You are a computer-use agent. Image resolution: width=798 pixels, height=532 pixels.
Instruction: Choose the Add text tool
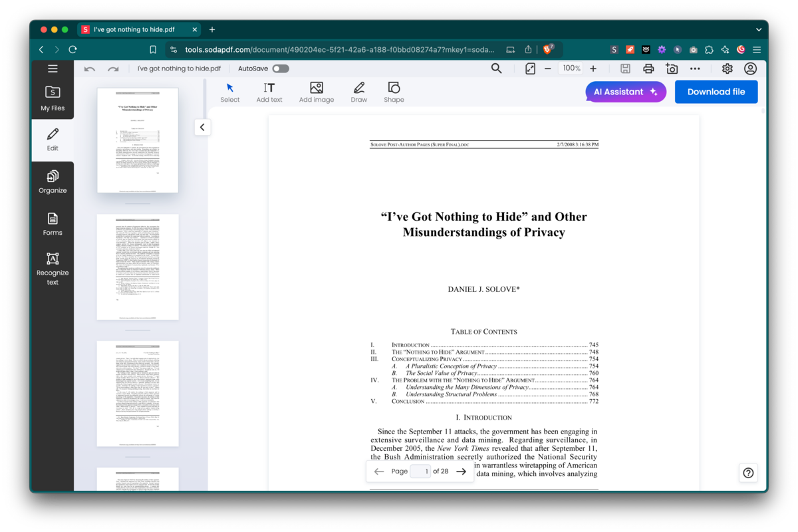point(269,92)
